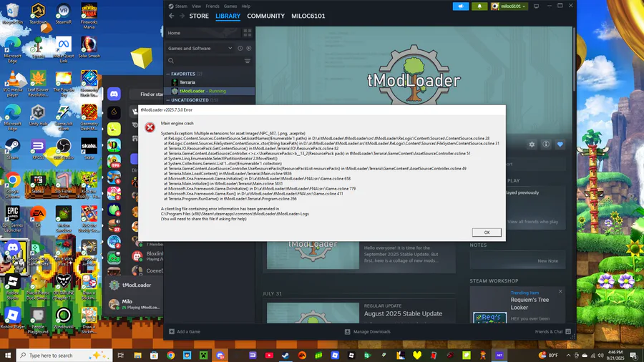Viewport: 644px width, 362px height.
Task: Open the Windows Start menu
Action: [8, 356]
